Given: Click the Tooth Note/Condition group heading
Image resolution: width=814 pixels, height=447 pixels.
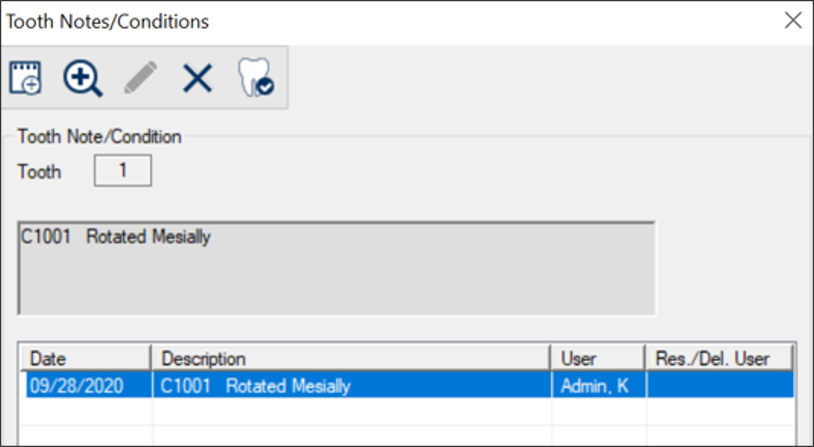Looking at the screenshot, I should (x=99, y=136).
